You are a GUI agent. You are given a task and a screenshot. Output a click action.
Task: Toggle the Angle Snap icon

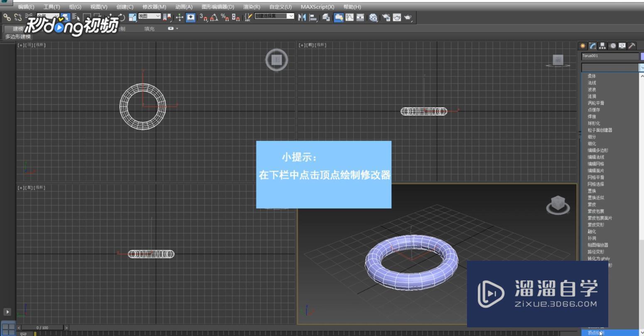tap(214, 17)
